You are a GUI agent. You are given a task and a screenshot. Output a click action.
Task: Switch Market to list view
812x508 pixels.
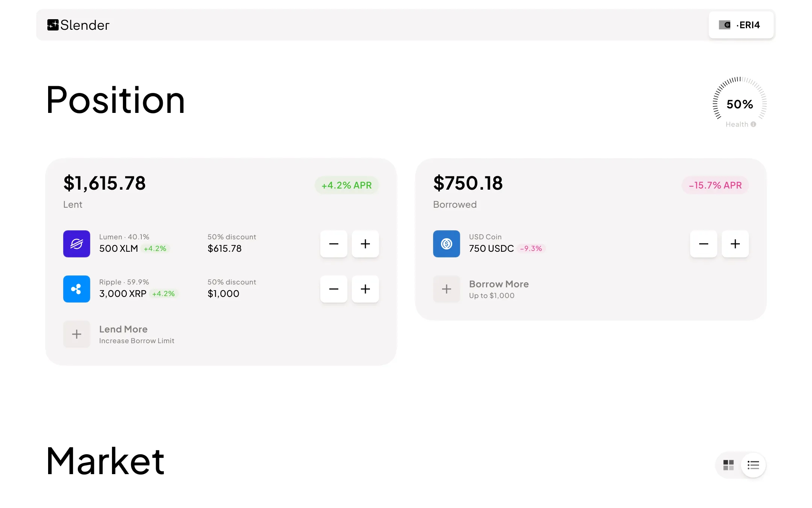[x=753, y=465]
